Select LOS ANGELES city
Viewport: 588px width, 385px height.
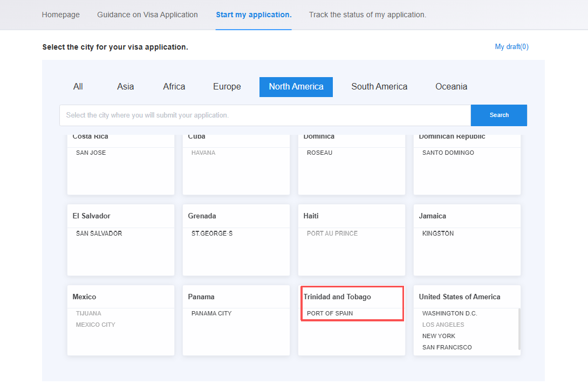coord(443,325)
